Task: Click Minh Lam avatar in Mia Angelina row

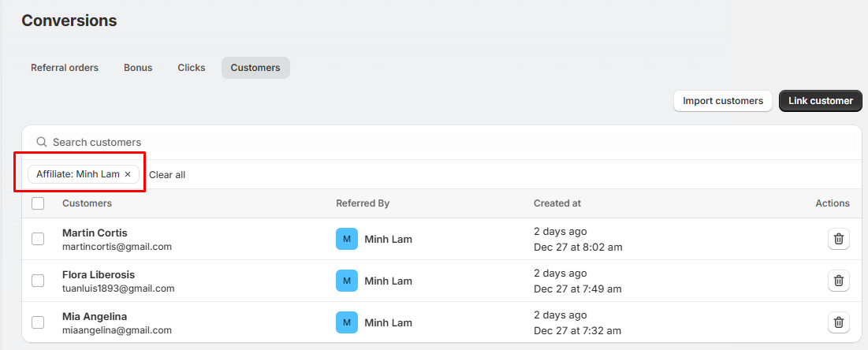Action: coord(347,322)
